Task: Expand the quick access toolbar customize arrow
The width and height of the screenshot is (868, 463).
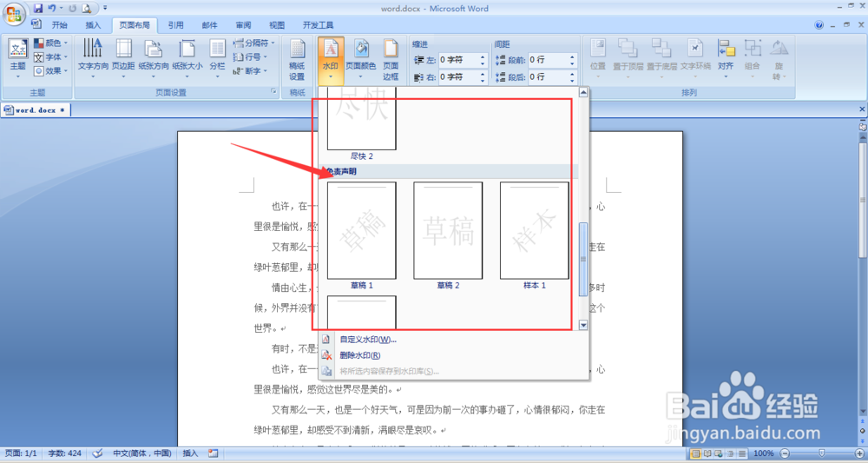Action: pyautogui.click(x=105, y=9)
